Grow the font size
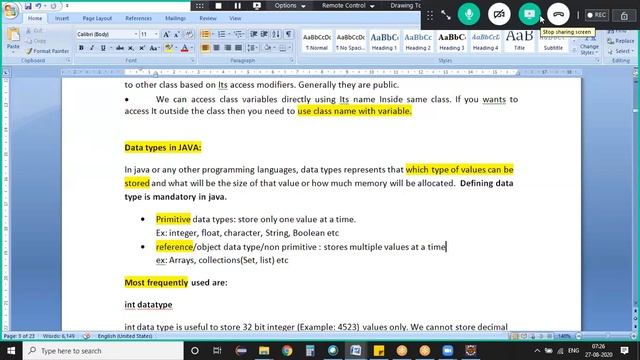 click(166, 35)
